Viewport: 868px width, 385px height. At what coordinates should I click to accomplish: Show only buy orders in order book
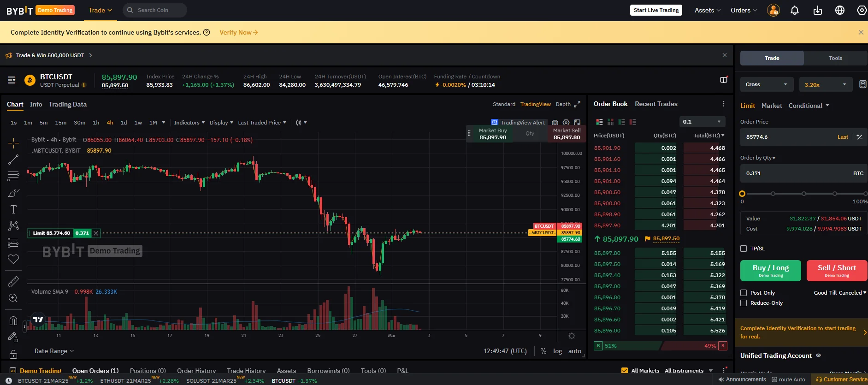click(x=621, y=122)
